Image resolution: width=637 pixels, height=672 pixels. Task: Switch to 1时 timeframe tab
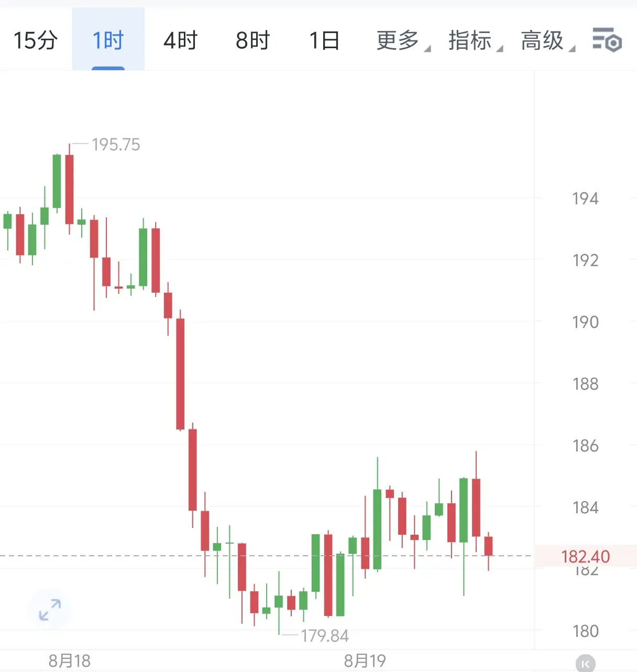(x=108, y=40)
